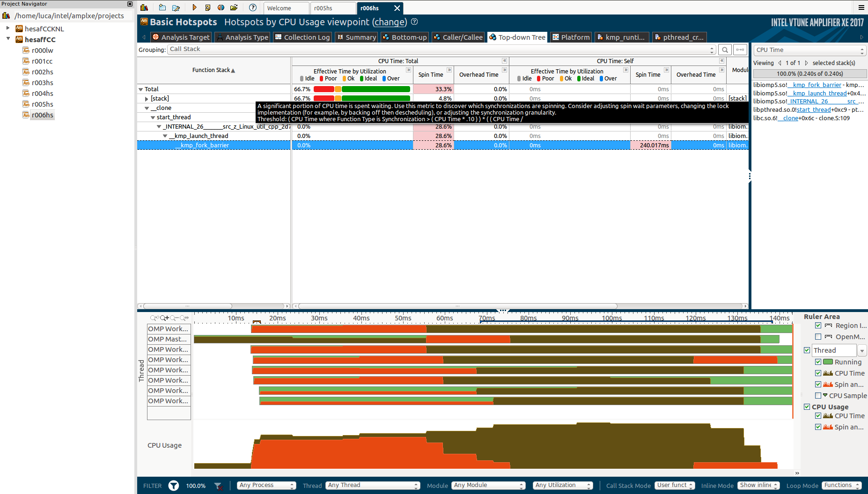Start a new analysis with play icon
This screenshot has width=868, height=494.
(x=194, y=7)
